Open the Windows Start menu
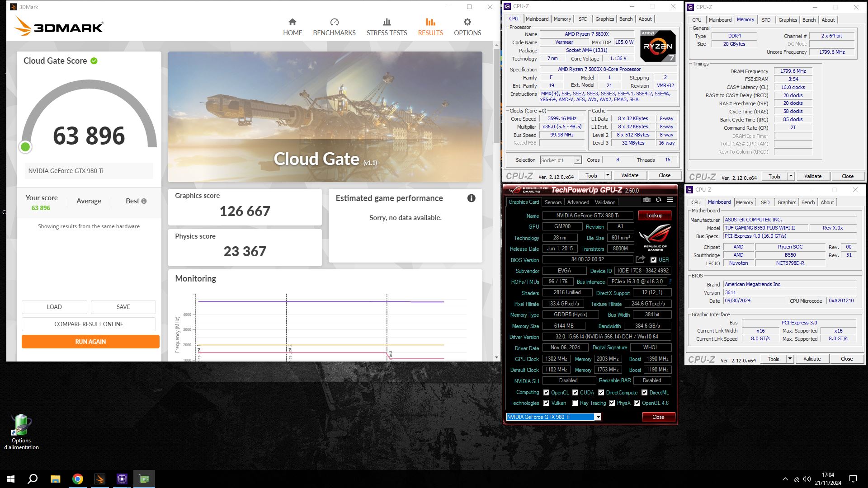This screenshot has width=868, height=488. [x=11, y=479]
